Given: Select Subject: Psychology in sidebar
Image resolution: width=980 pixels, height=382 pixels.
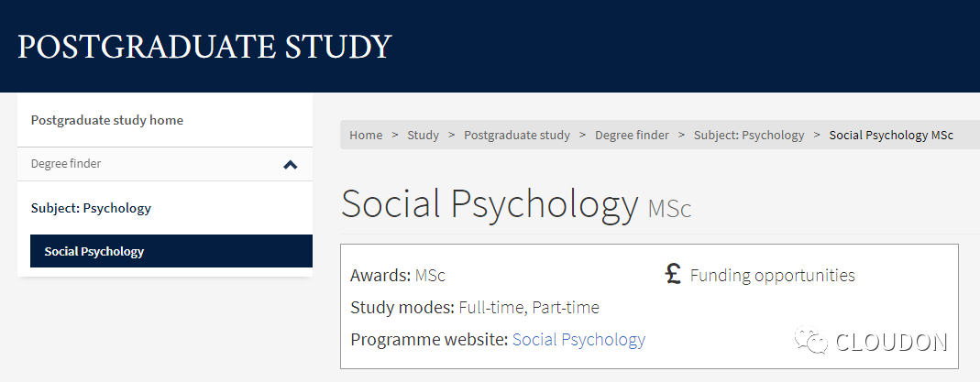Looking at the screenshot, I should pyautogui.click(x=92, y=208).
